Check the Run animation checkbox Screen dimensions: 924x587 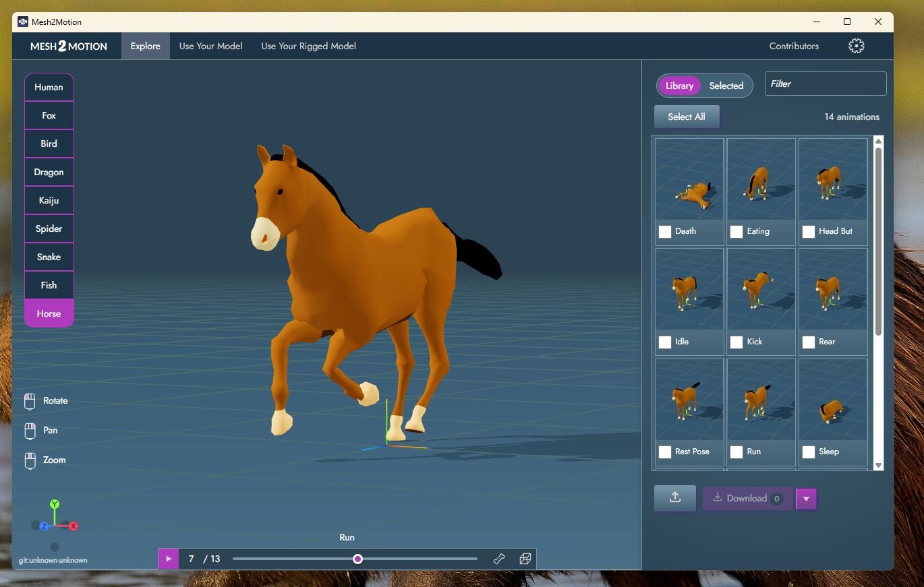click(737, 452)
